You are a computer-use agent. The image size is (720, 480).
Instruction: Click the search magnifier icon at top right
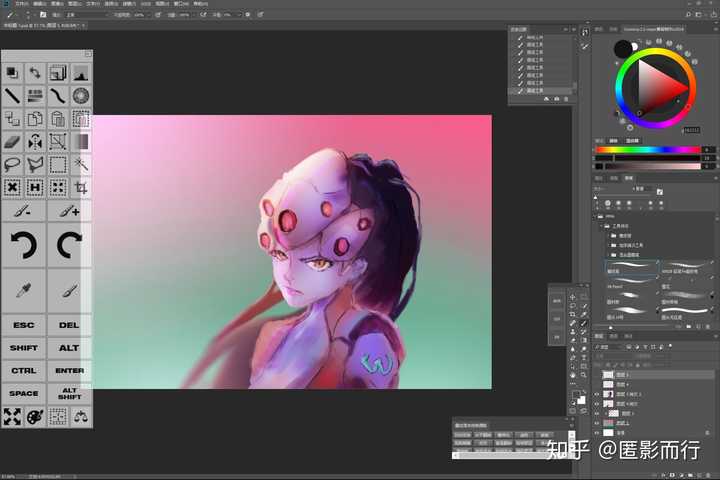[x=688, y=15]
